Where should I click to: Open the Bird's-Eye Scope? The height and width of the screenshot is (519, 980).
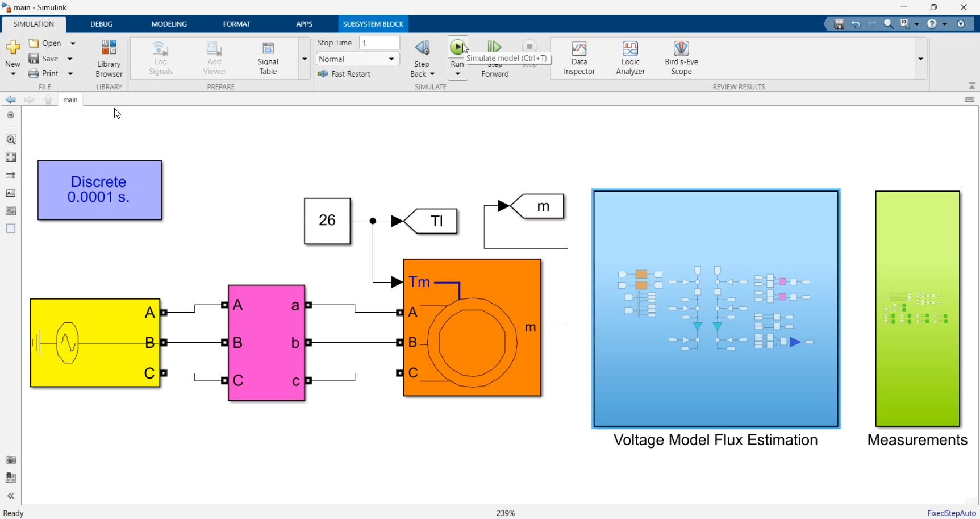(x=681, y=59)
